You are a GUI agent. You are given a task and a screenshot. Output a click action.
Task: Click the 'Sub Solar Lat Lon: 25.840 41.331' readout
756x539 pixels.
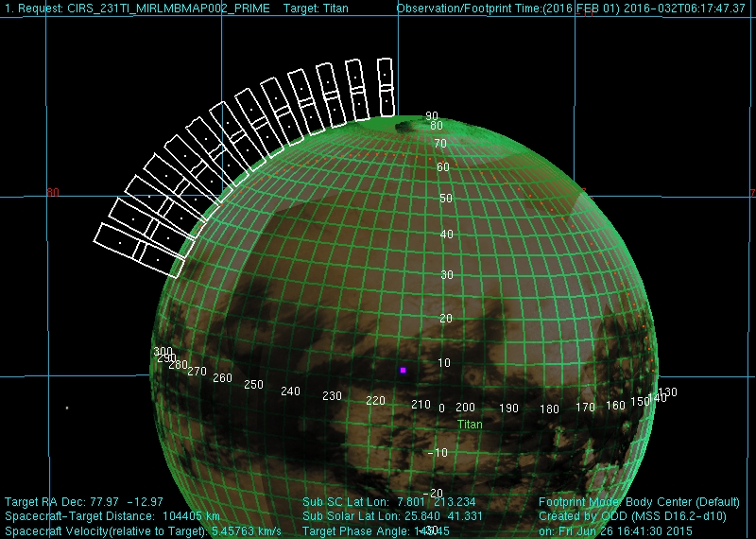pyautogui.click(x=392, y=516)
